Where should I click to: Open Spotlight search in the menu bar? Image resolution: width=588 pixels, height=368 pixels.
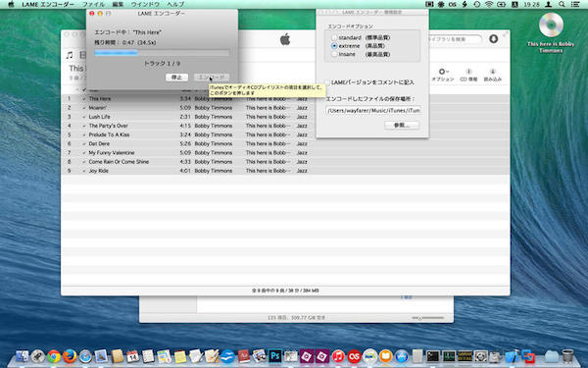point(562,5)
